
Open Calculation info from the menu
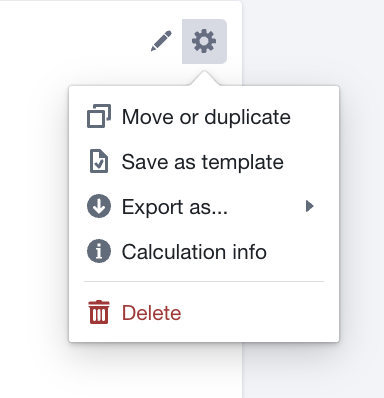(x=204, y=251)
